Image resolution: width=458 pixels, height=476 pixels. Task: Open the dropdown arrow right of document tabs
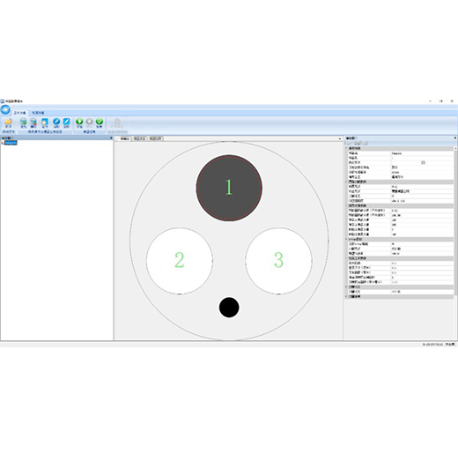pyautogui.click(x=339, y=139)
